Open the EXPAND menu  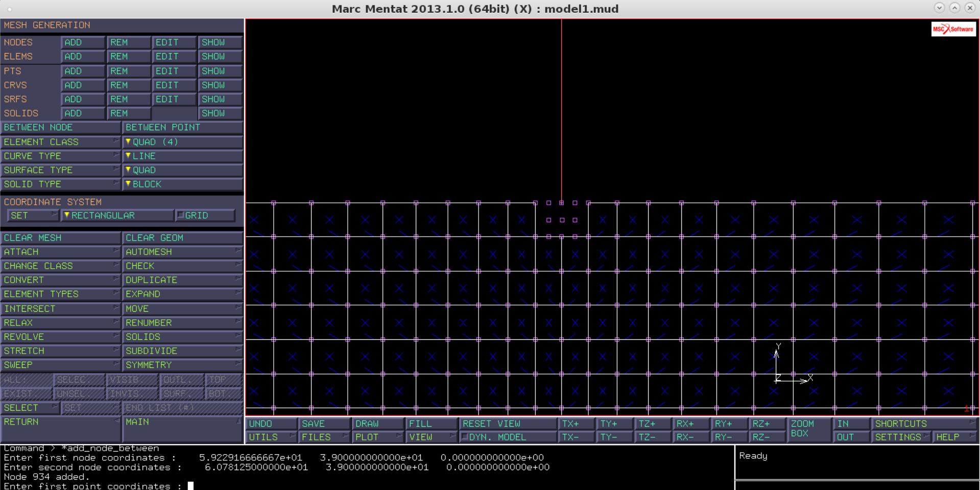click(182, 294)
